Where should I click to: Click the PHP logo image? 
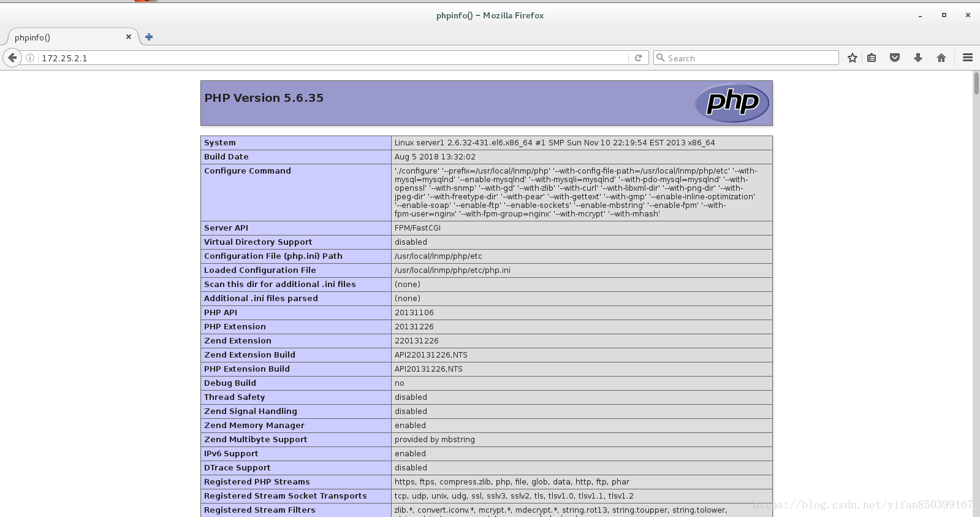(x=732, y=102)
